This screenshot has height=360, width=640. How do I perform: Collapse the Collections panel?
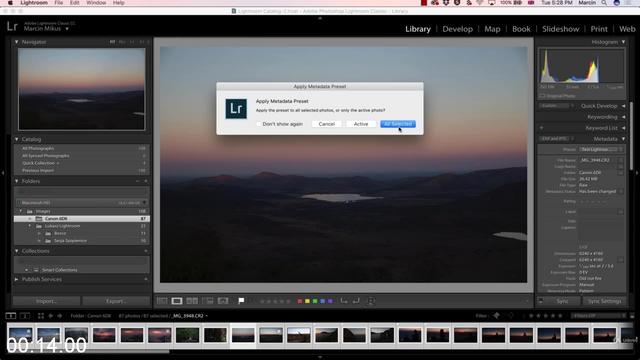[16, 251]
